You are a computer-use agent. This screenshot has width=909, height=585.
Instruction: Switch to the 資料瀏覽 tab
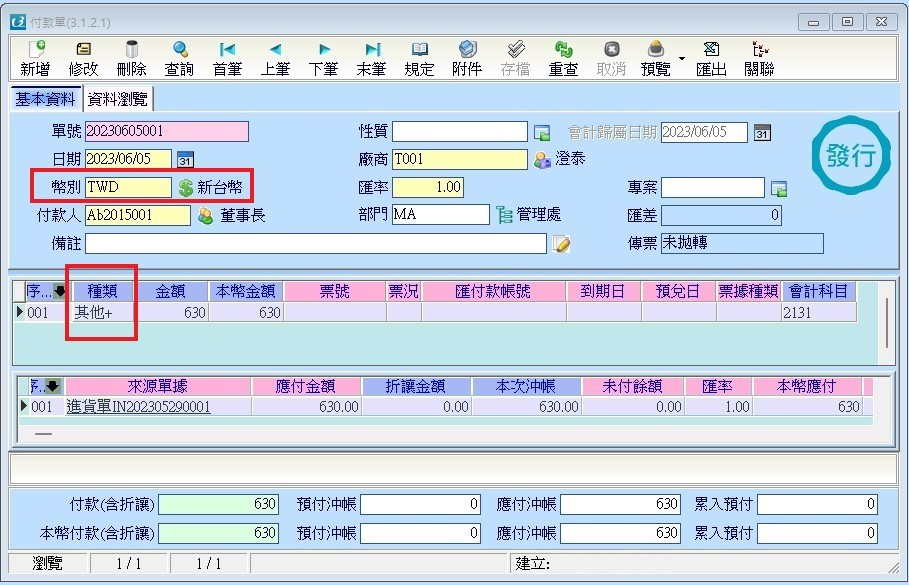click(118, 99)
